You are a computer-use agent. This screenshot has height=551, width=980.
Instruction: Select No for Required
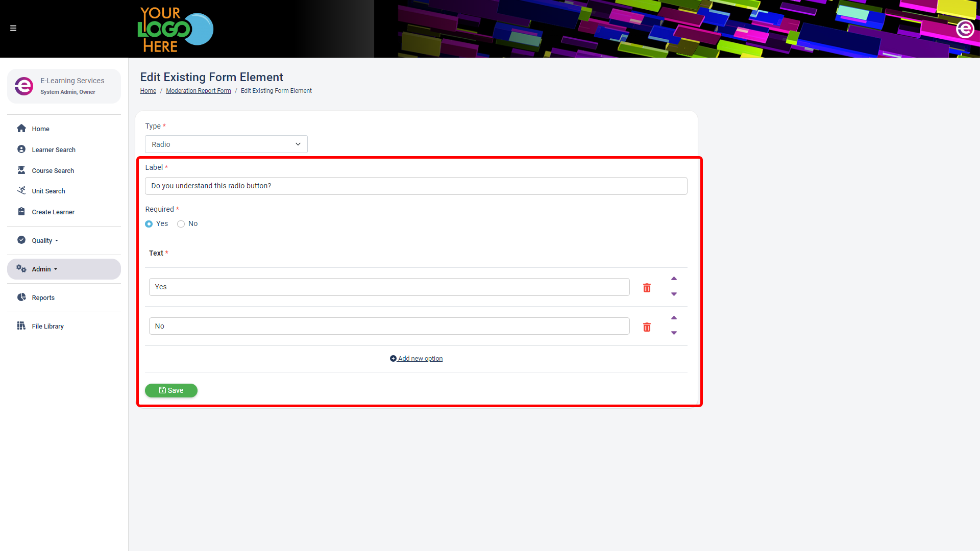coord(181,224)
